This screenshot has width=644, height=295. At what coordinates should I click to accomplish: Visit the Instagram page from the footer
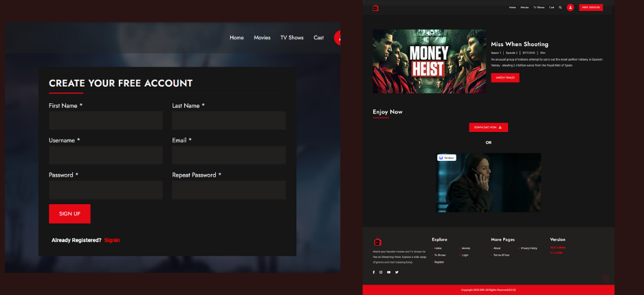[381, 272]
